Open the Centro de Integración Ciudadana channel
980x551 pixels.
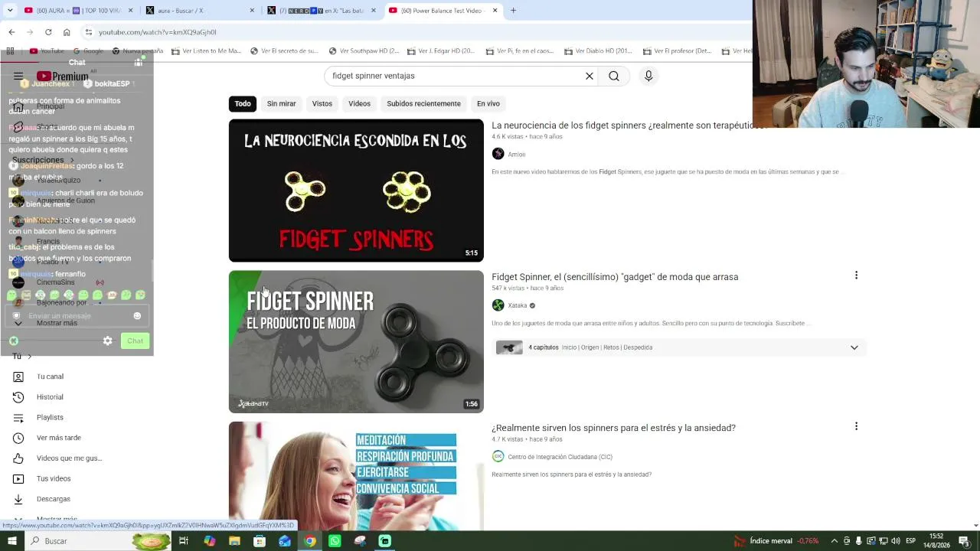tap(560, 457)
